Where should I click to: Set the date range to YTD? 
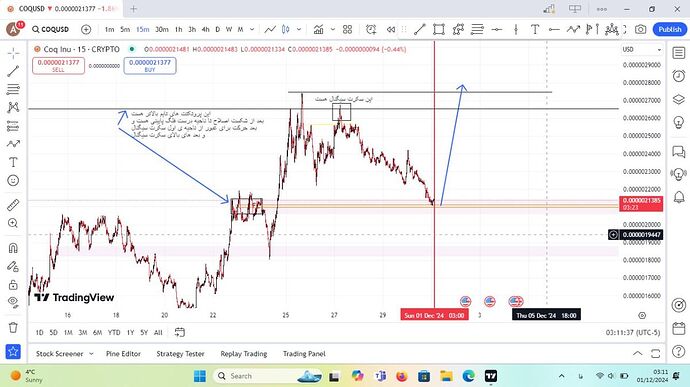[114, 332]
